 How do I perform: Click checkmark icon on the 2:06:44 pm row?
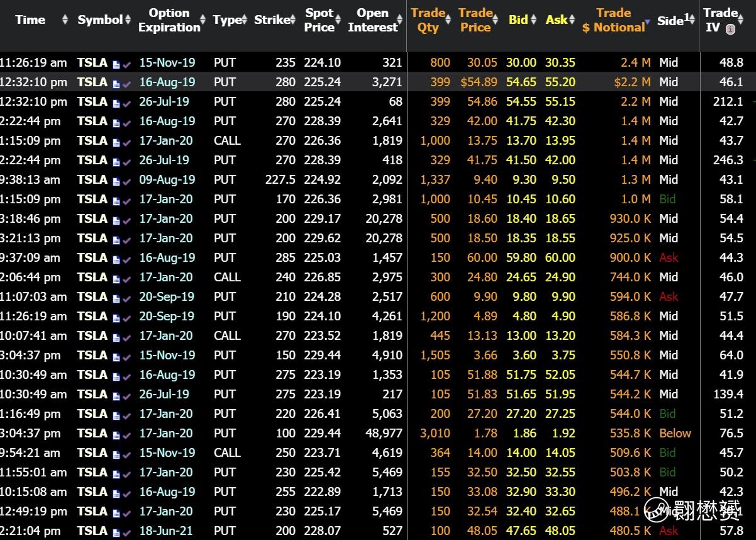[x=126, y=279]
